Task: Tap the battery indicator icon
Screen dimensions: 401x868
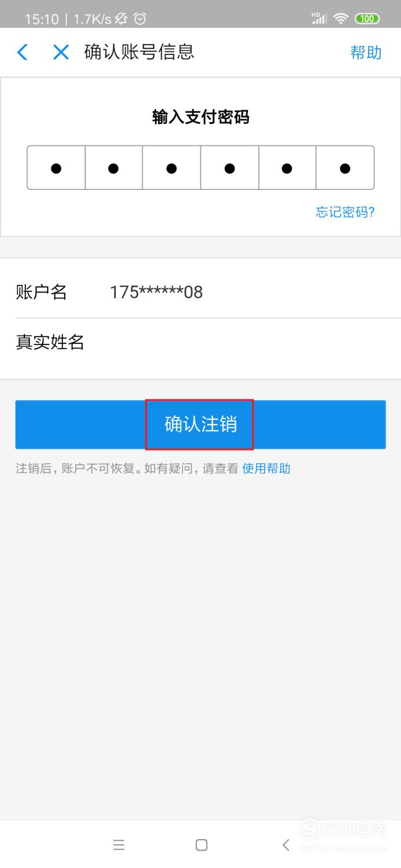Action: point(367,19)
